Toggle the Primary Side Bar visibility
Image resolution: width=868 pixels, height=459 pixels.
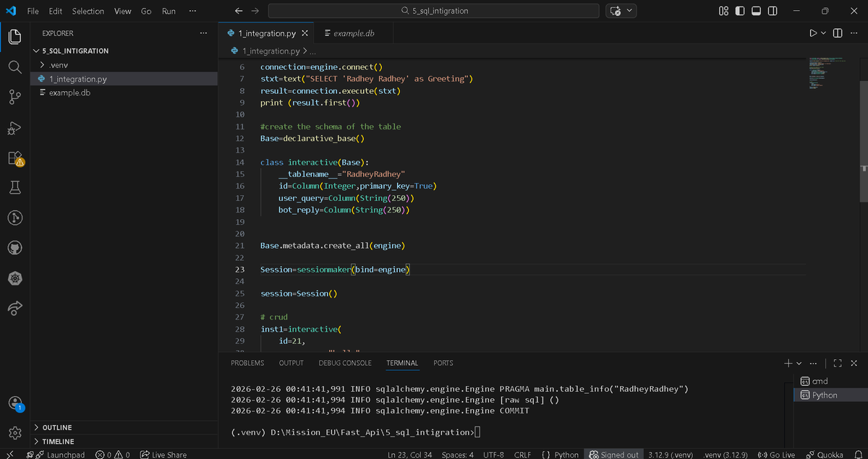click(740, 11)
